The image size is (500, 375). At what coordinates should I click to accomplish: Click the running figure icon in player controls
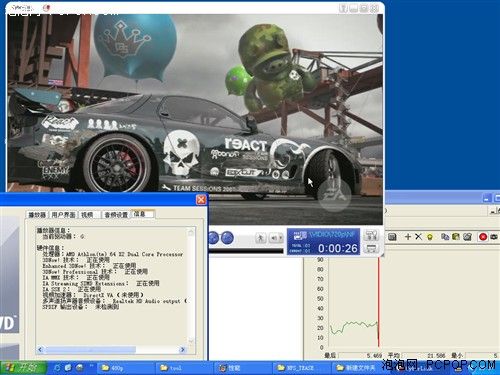(260, 238)
